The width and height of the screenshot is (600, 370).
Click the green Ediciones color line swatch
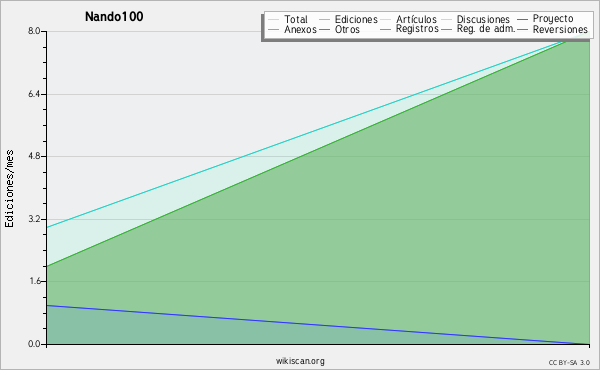(x=324, y=19)
